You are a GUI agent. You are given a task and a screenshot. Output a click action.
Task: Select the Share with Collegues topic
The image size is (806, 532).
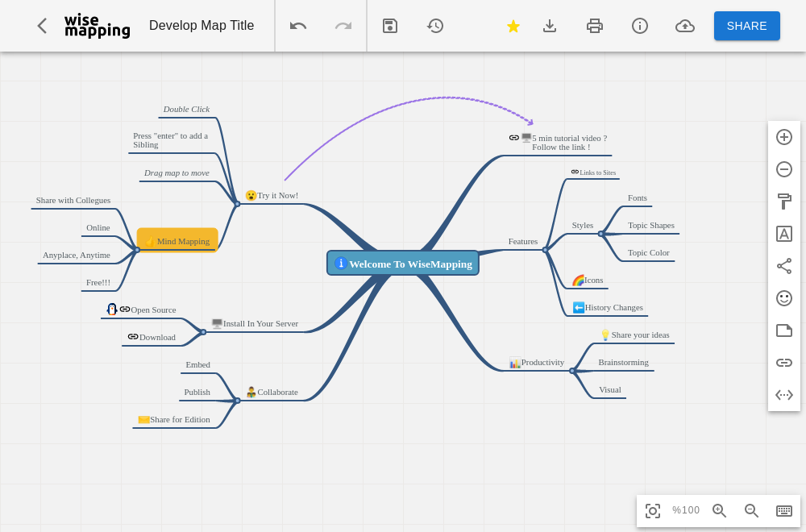pos(73,201)
